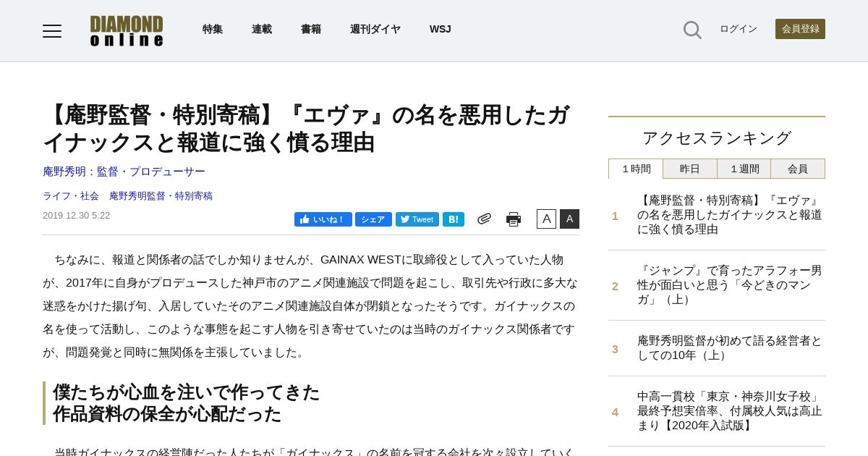868x456 pixels.
Task: Tweet this article
Action: (417, 219)
